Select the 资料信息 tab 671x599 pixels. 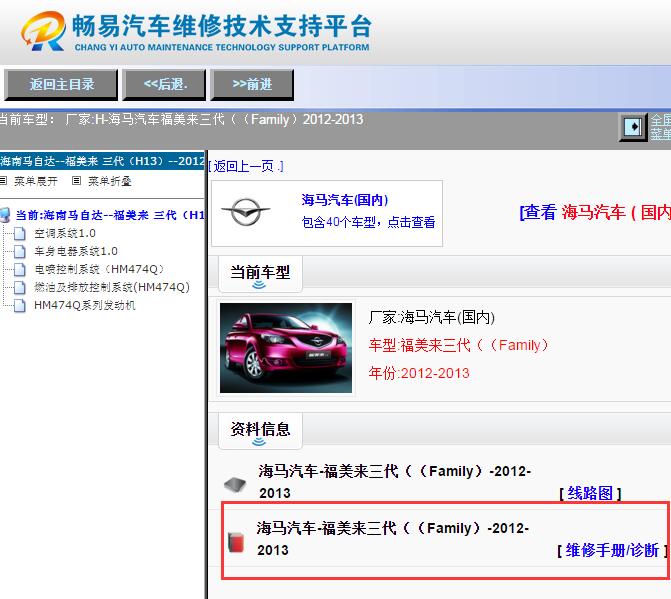point(260,430)
